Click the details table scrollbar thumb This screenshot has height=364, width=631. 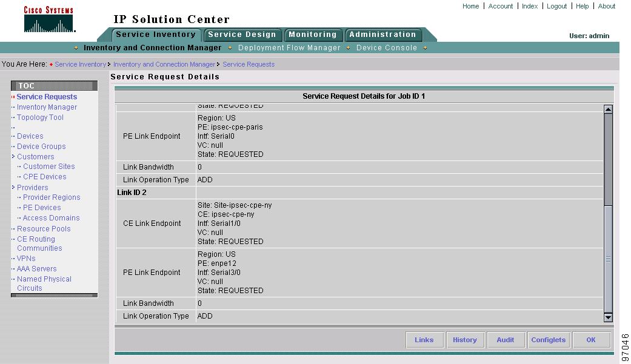[x=608, y=260]
